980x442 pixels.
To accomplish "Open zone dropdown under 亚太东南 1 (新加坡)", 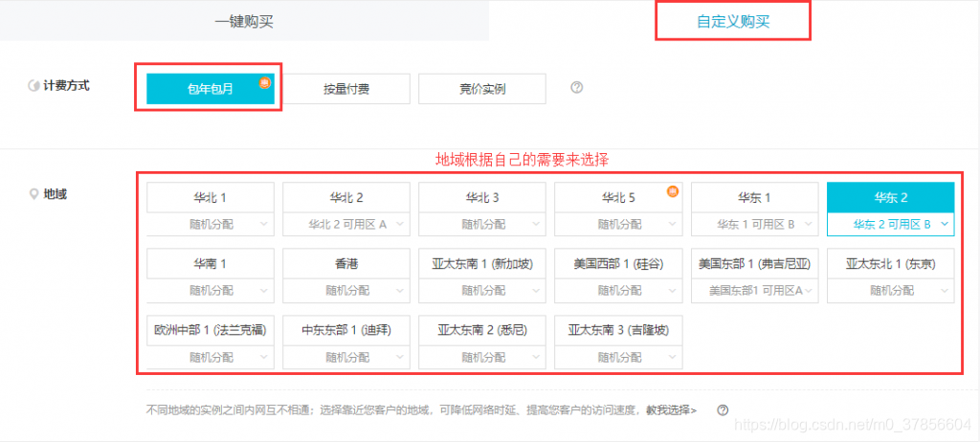I will (482, 291).
